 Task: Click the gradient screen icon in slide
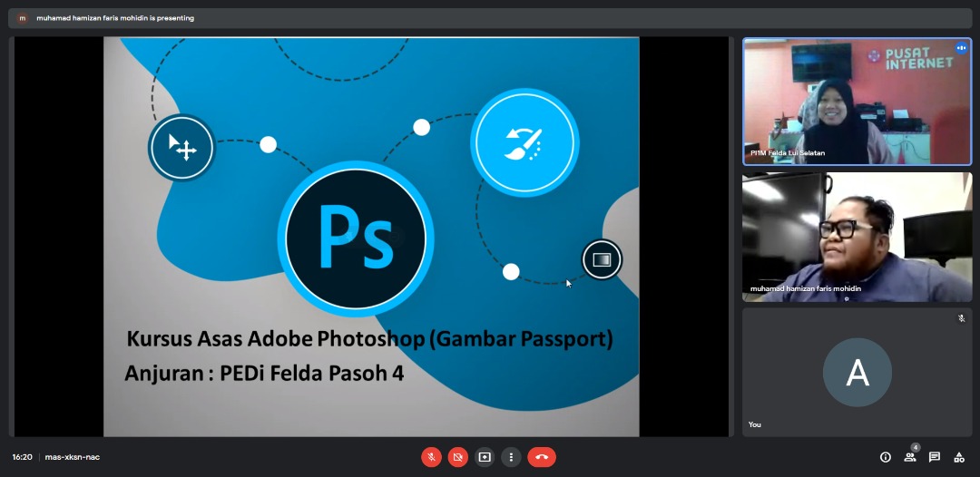click(602, 259)
